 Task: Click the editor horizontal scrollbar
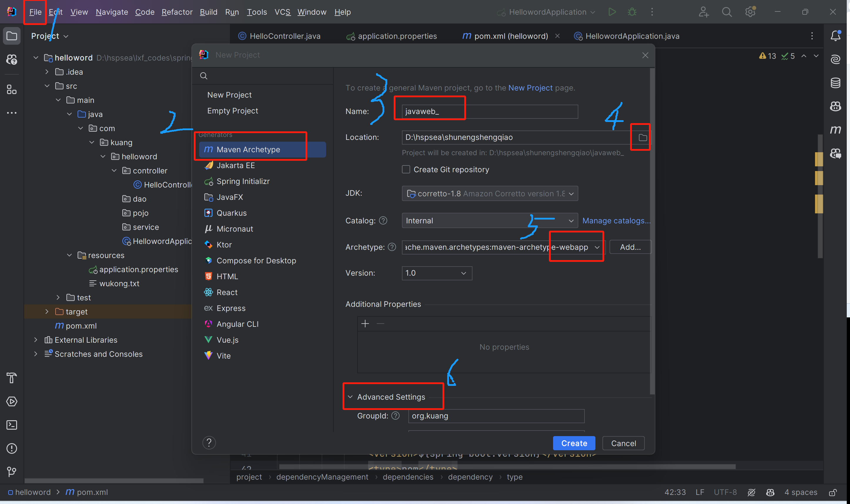pyautogui.click(x=507, y=467)
